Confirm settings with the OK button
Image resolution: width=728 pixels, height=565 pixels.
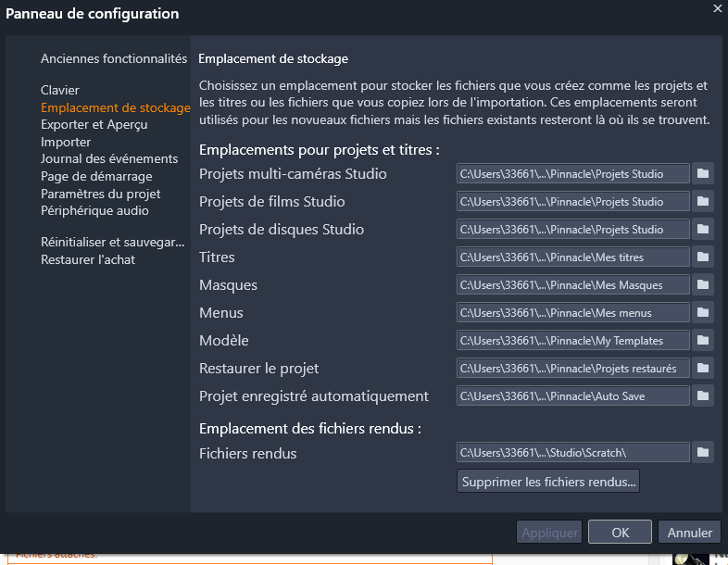pyautogui.click(x=620, y=532)
